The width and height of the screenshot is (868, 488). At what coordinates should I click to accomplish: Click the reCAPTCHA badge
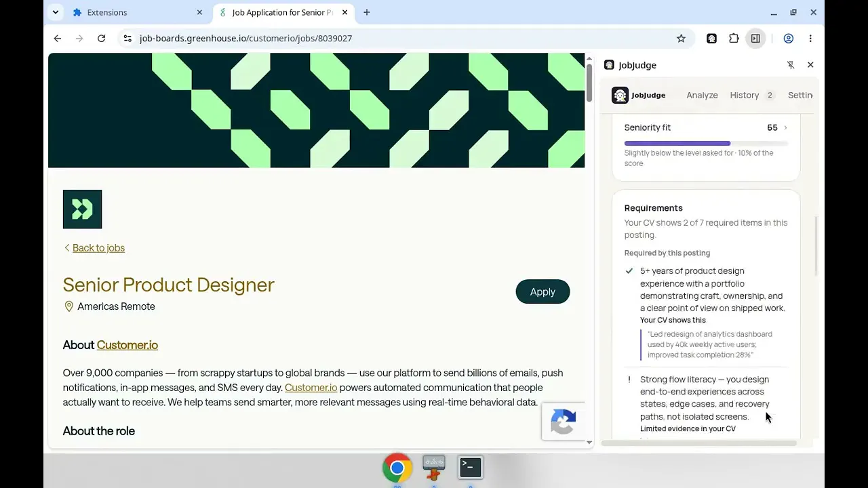tap(564, 422)
